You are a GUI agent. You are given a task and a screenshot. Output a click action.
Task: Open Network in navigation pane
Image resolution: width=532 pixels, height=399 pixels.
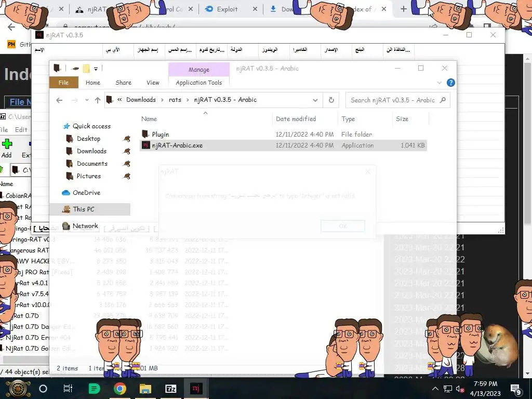click(85, 226)
